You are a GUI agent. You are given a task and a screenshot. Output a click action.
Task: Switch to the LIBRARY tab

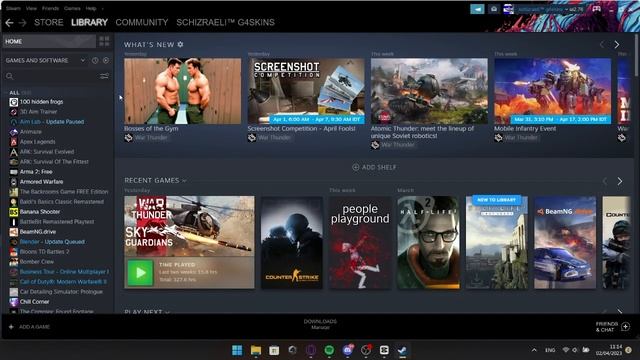[89, 22]
